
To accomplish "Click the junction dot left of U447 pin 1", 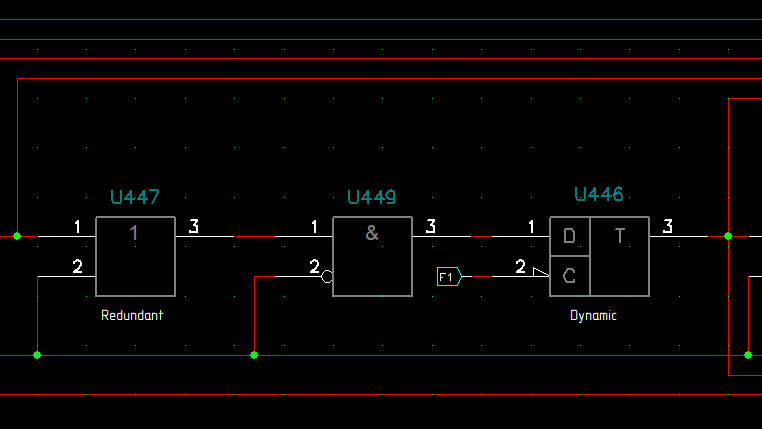I will (x=17, y=236).
